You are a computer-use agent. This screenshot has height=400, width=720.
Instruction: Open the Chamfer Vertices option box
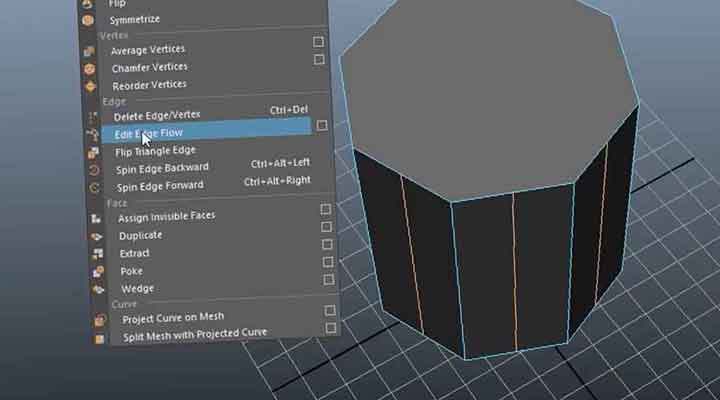click(x=319, y=59)
